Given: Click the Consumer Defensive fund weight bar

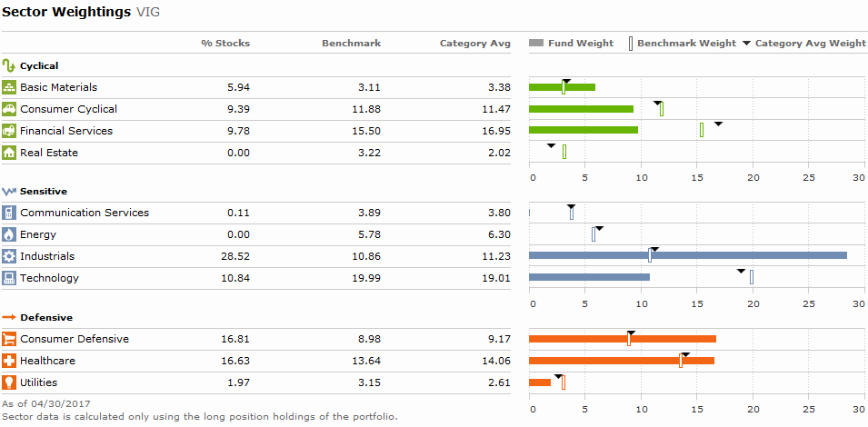Looking at the screenshot, I should (623, 339).
